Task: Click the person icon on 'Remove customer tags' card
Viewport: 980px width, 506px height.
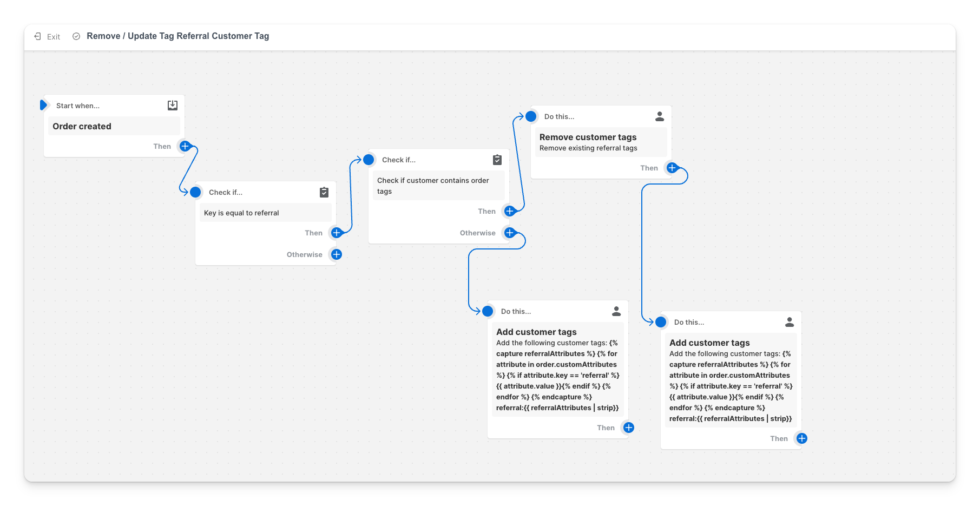Action: (660, 116)
